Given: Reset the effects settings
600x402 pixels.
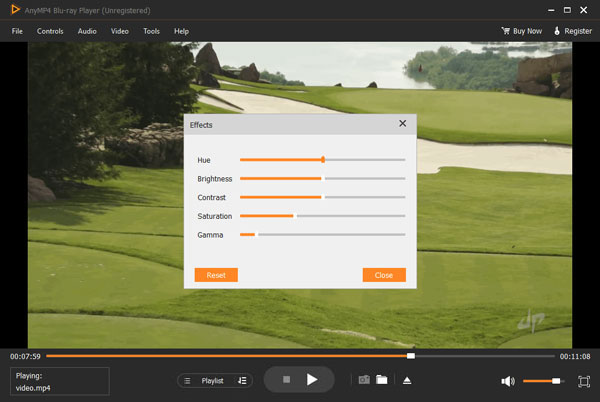Looking at the screenshot, I should click(x=216, y=274).
